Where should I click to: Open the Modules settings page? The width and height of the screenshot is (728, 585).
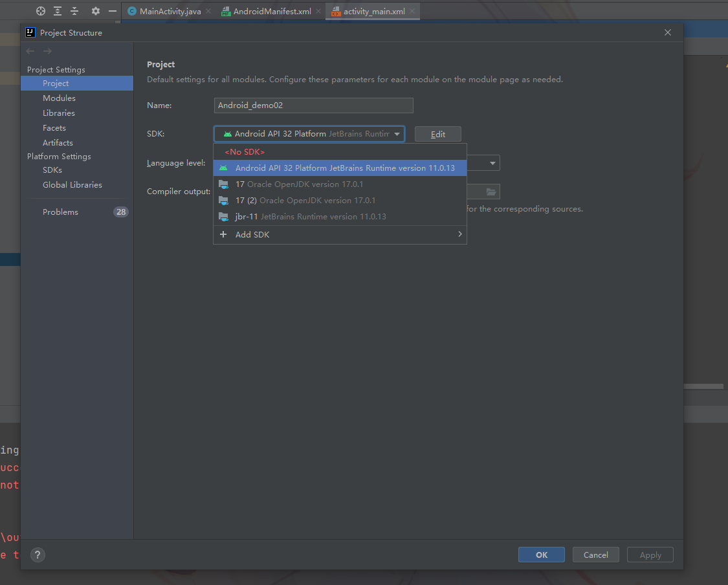[77, 98]
